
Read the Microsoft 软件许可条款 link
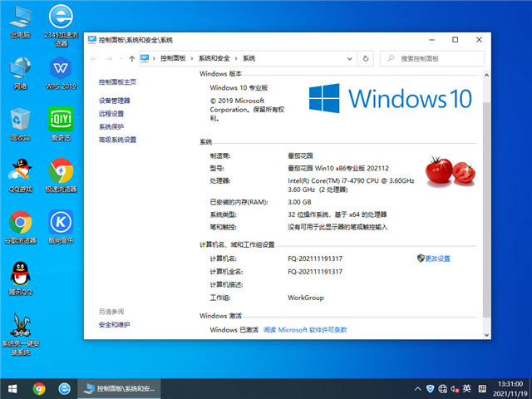(305, 330)
